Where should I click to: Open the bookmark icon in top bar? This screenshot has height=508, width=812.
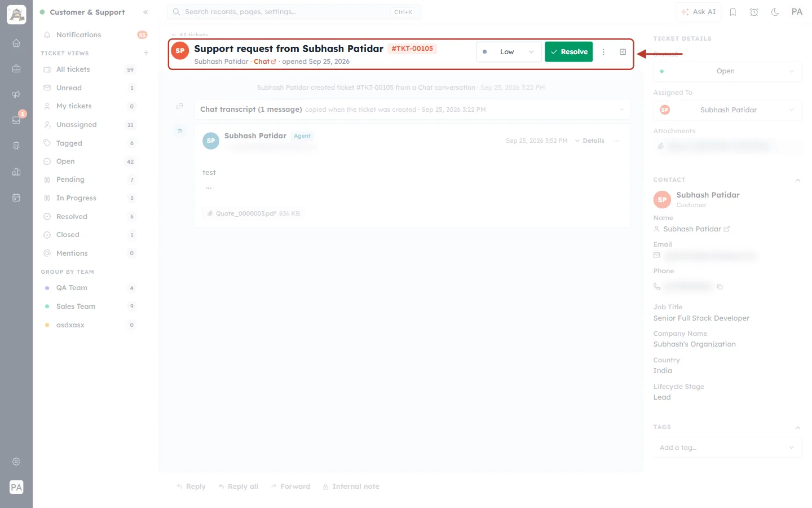[x=733, y=12]
